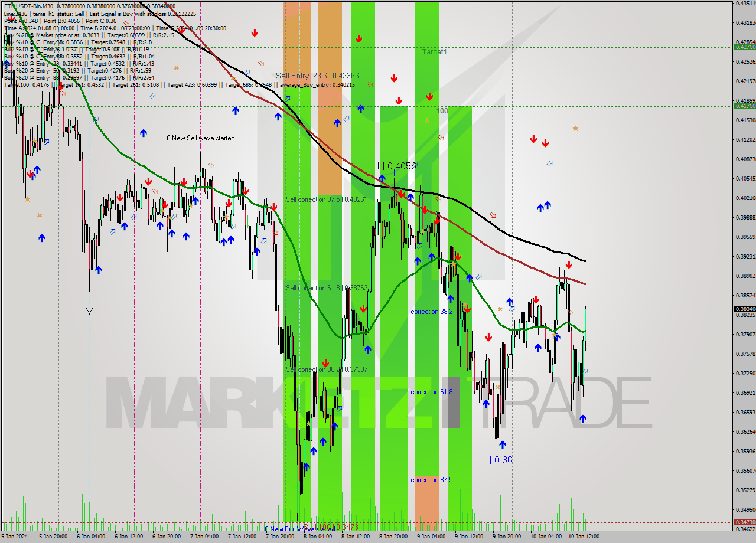The image size is (756, 543).
Task: Click price axis value 0.39231
Action: [745, 257]
